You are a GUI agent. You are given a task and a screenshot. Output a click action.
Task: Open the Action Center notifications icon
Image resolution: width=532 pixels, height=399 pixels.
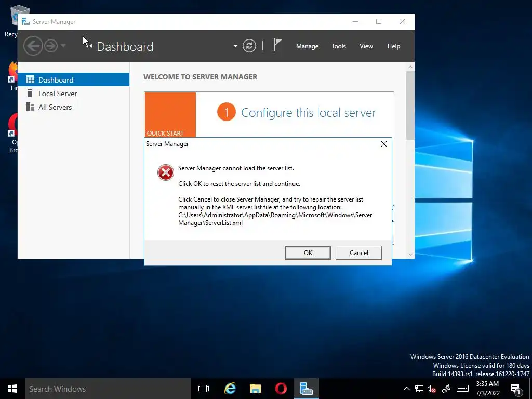pos(516,389)
